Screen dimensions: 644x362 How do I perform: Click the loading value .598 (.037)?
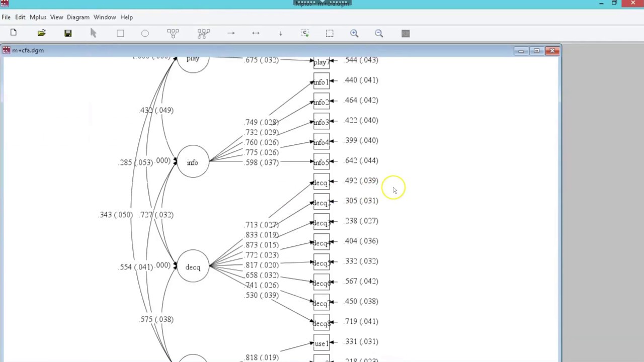click(x=262, y=162)
